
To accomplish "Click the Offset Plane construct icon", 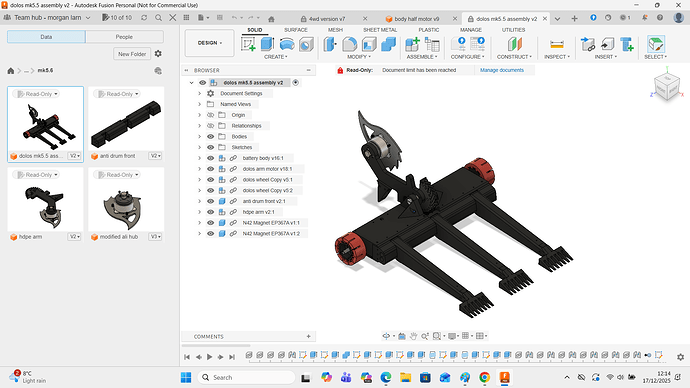I will [x=514, y=44].
